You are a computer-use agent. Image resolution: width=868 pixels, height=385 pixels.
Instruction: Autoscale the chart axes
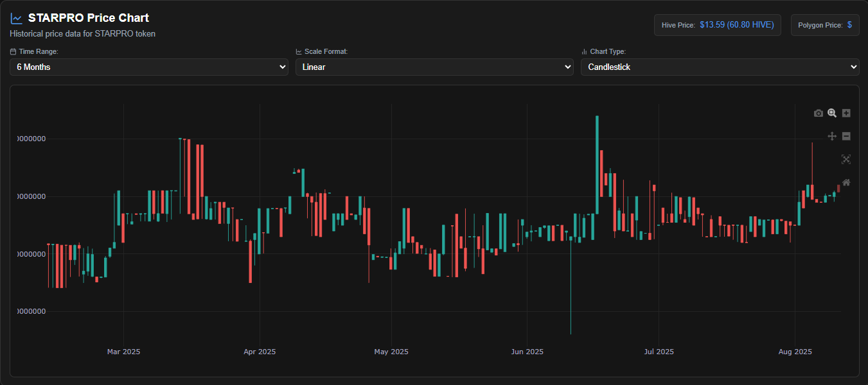coord(846,159)
